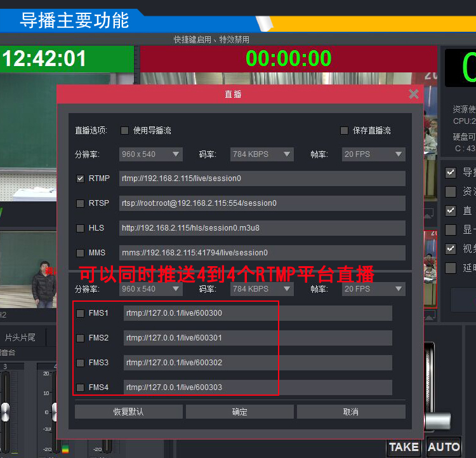Cancel the dialog with 取消

351,412
